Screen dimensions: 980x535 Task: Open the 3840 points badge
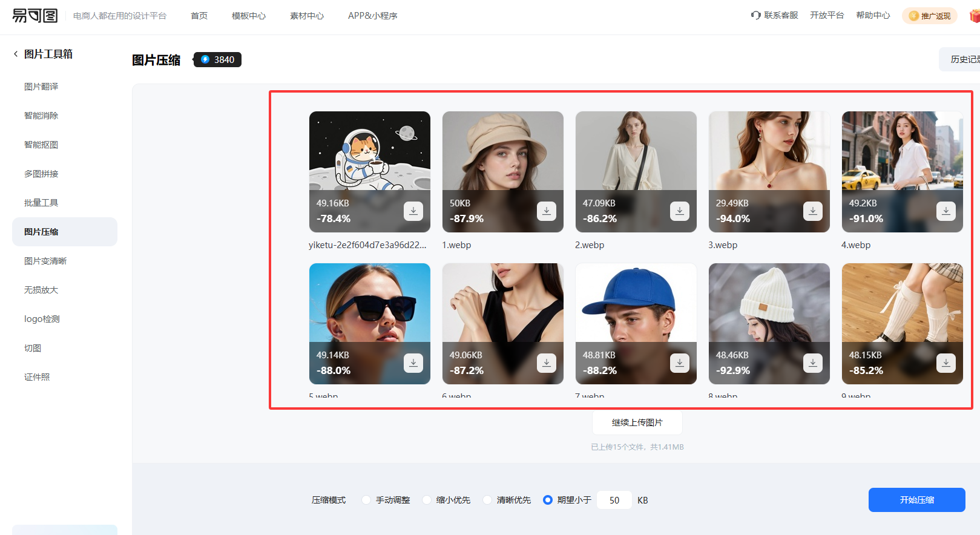click(218, 59)
